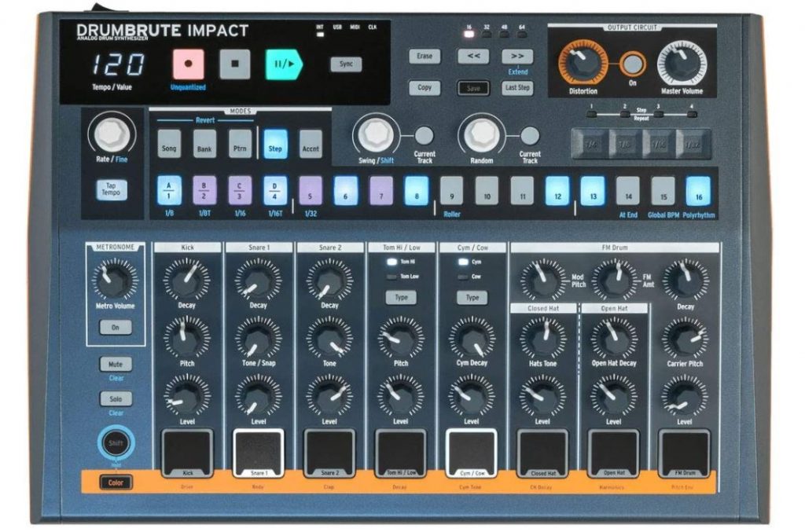Toggle Random Current Track button
The width and height of the screenshot is (805, 532).
530,135
